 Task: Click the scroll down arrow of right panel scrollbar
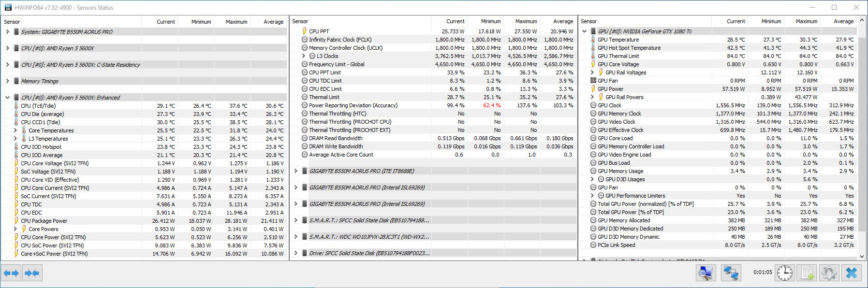pos(862,257)
